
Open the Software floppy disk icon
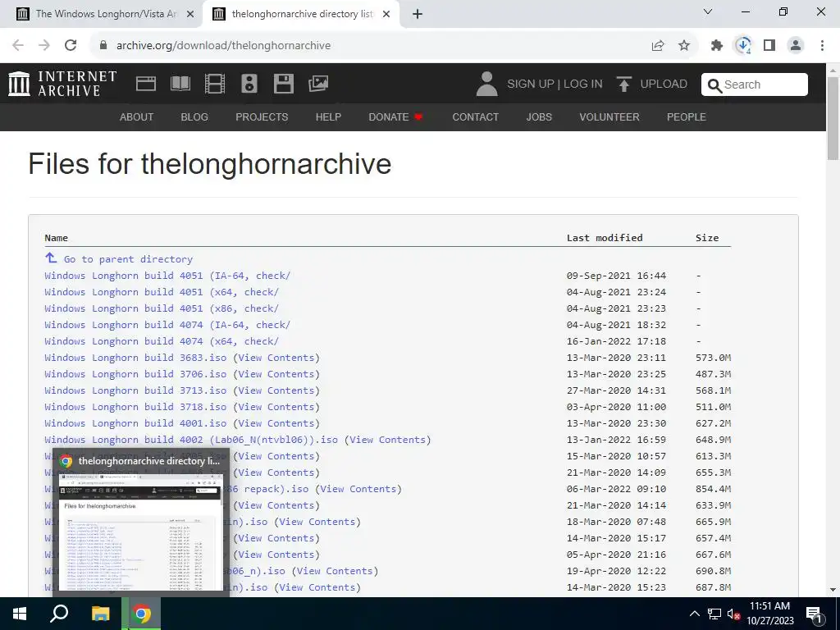point(283,84)
